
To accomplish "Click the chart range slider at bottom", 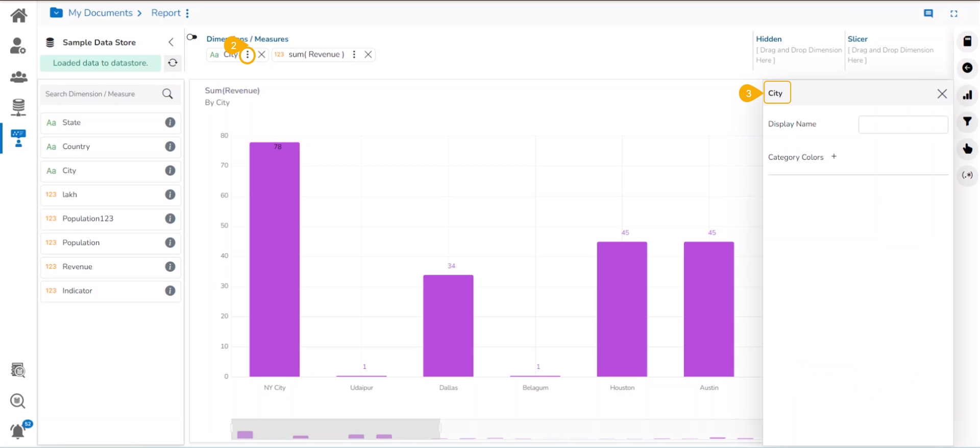I will [335, 429].
